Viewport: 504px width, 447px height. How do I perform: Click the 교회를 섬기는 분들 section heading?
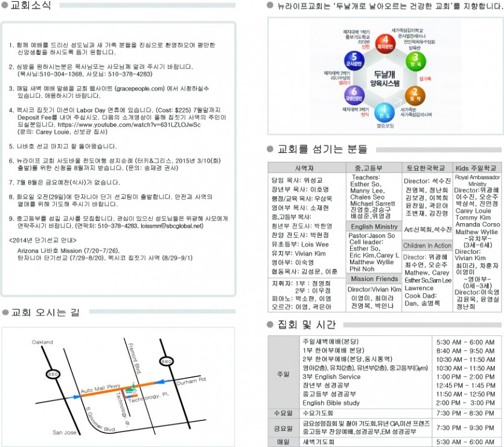click(322, 149)
